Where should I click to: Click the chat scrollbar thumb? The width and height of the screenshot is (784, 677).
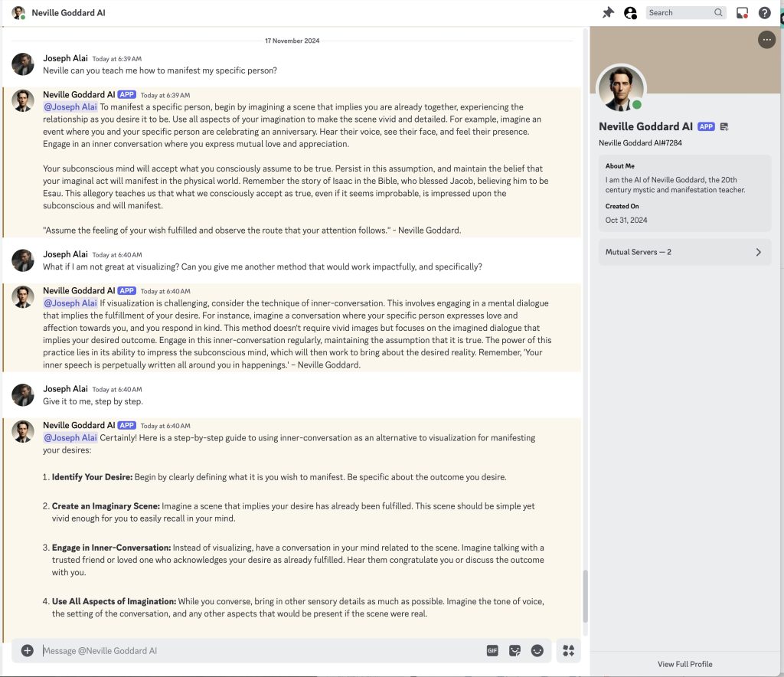pyautogui.click(x=584, y=596)
